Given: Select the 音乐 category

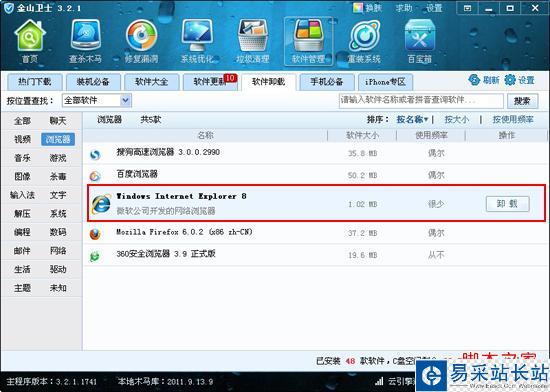Looking at the screenshot, I should (22, 158).
